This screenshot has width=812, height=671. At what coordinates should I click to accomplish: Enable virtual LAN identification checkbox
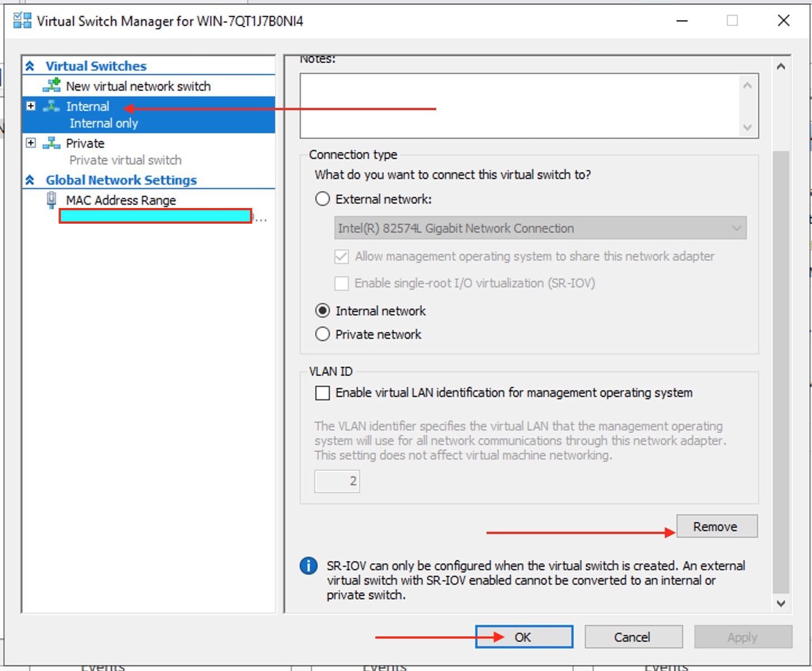[323, 393]
